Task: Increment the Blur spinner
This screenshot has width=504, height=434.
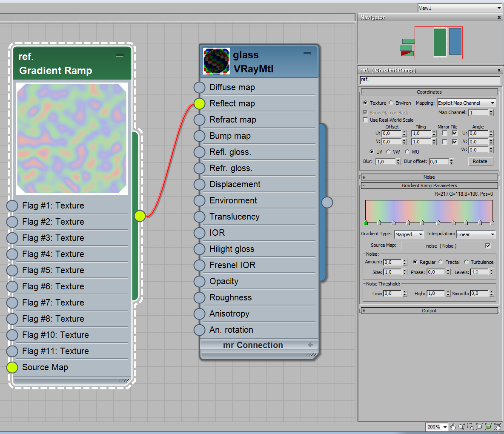Action: (x=398, y=160)
